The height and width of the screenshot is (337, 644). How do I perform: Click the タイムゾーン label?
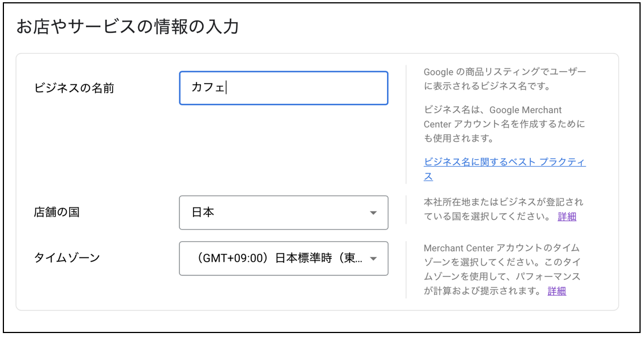(x=67, y=258)
